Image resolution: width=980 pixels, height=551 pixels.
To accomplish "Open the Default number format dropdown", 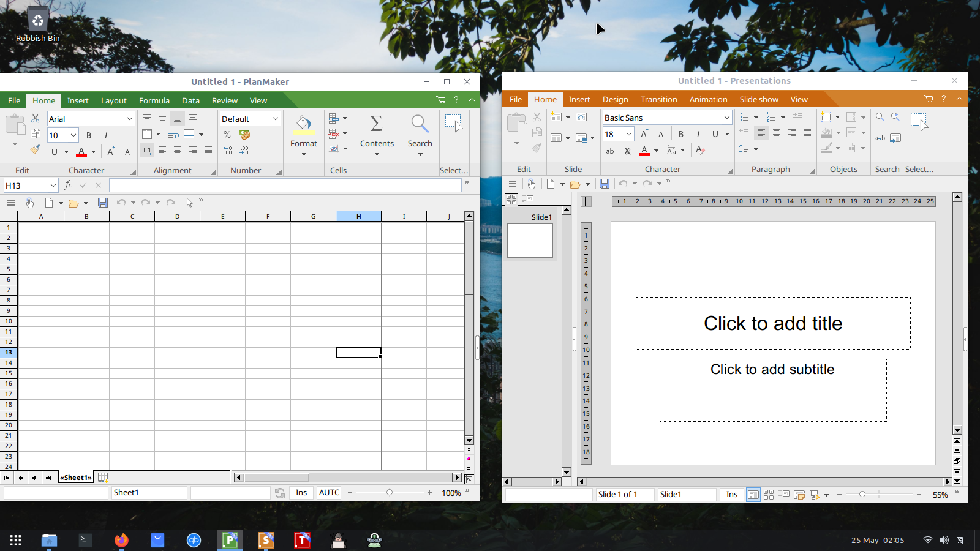I will click(x=276, y=119).
